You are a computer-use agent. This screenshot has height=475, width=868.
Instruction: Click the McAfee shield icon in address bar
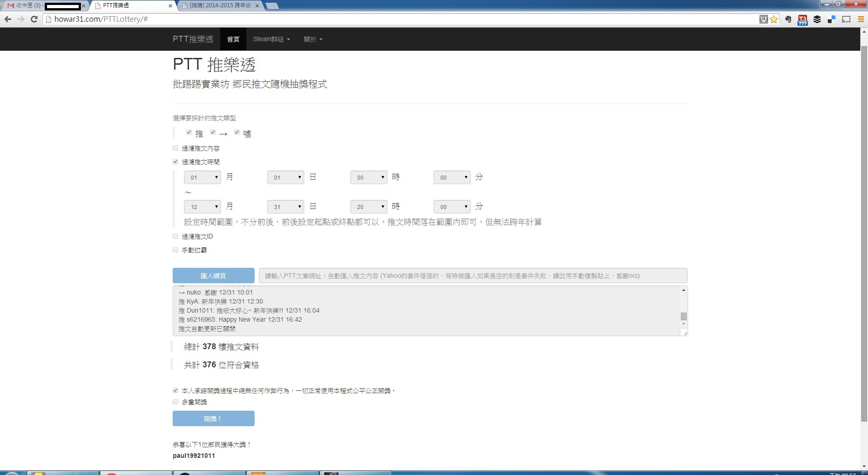pos(764,19)
